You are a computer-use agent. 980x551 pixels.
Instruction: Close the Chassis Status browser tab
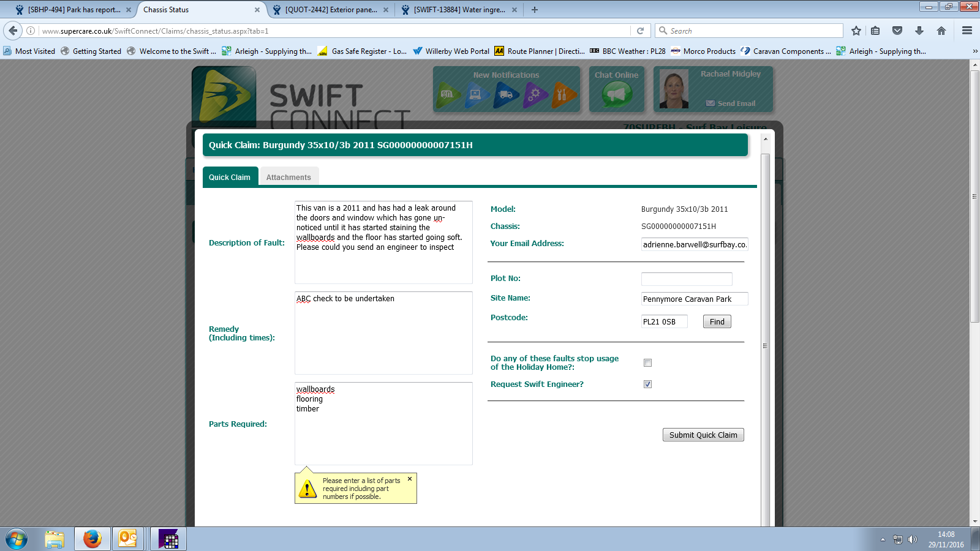tap(257, 10)
